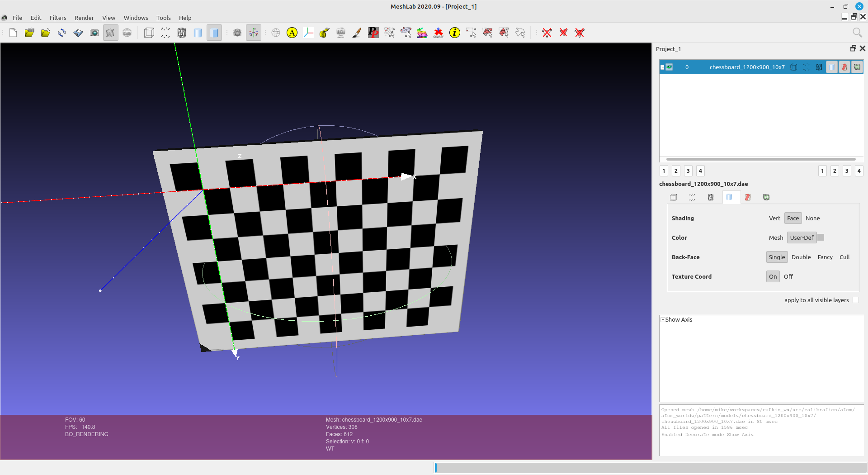Check the apply to all visible layers box
The width and height of the screenshot is (868, 475).
coord(855,300)
